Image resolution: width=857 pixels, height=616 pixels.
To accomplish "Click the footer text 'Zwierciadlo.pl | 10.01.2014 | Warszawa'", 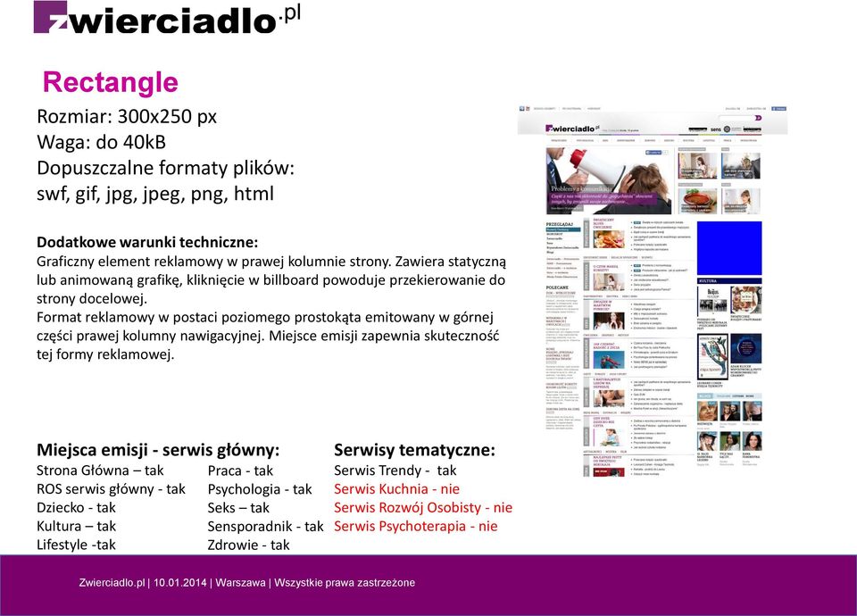I will (172, 583).
